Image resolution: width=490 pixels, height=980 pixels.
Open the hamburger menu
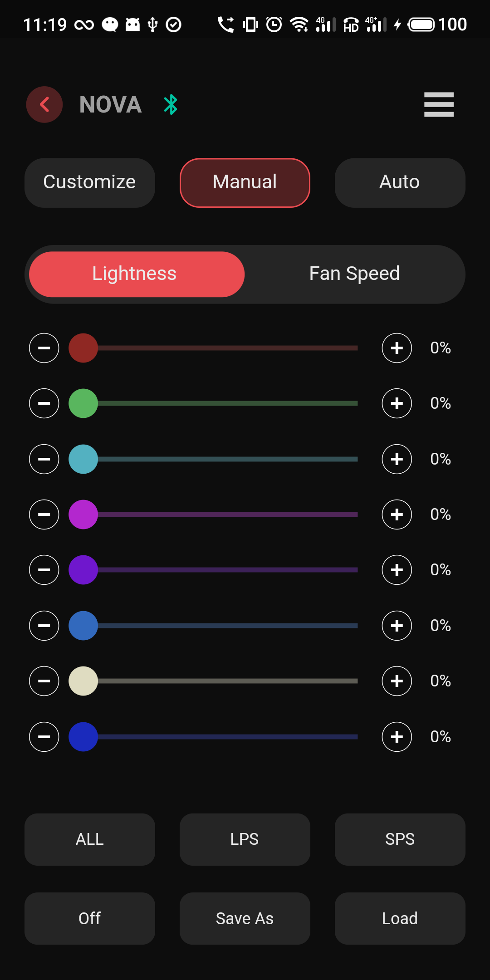[439, 104]
